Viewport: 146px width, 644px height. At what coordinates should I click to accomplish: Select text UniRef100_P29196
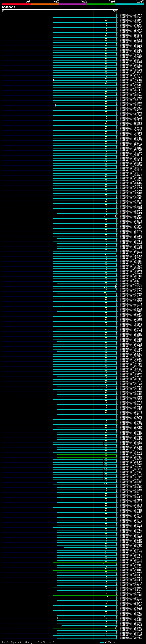pyautogui.click(x=131, y=72)
